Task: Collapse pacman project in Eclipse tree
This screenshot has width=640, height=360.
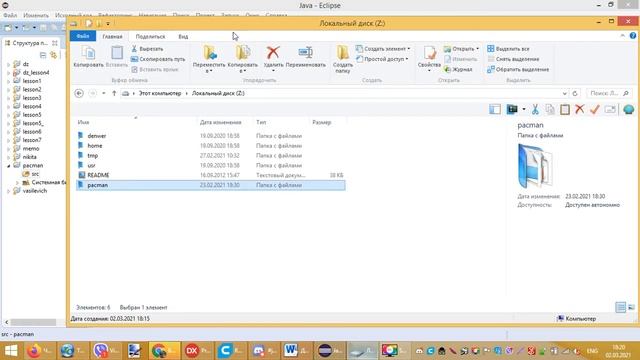Action: pos(9,166)
